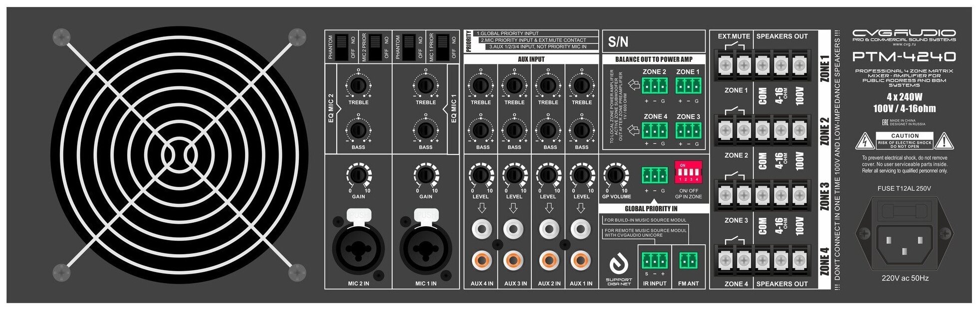980x309 pixels.
Task: Click the ZONE 3 COM speaker screw terminal
Action: (762, 194)
